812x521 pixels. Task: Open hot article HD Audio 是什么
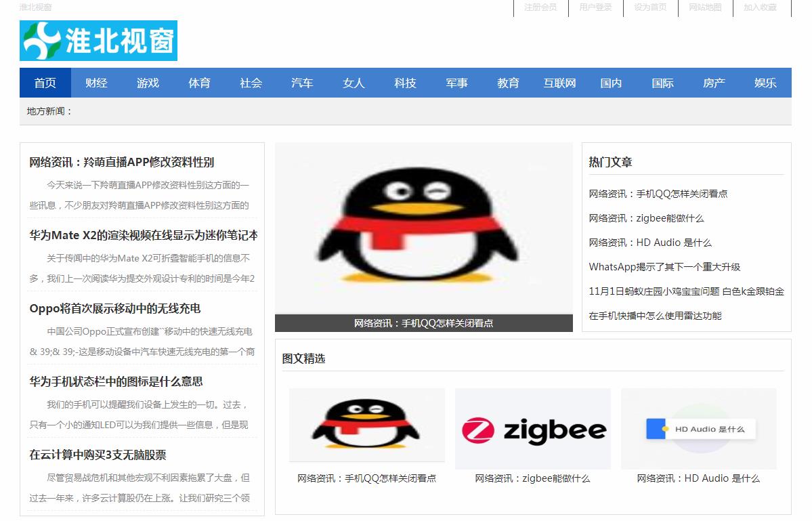[x=650, y=243]
